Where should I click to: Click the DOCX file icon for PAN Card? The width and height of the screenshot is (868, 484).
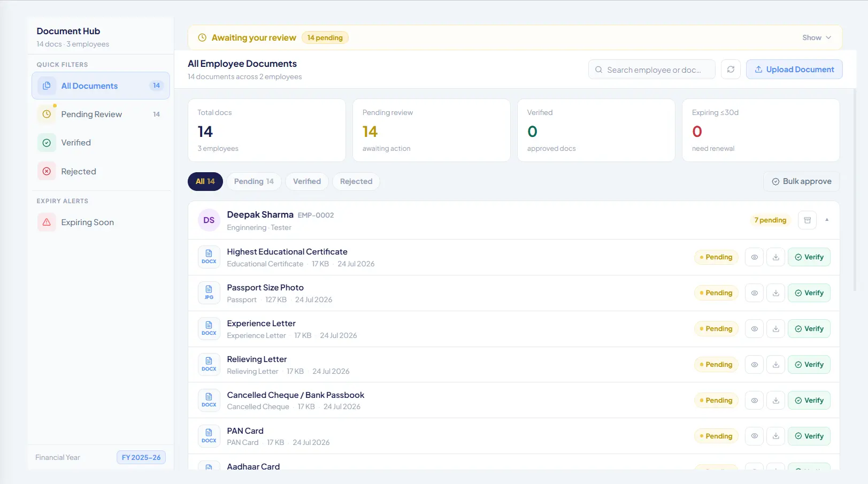(209, 436)
